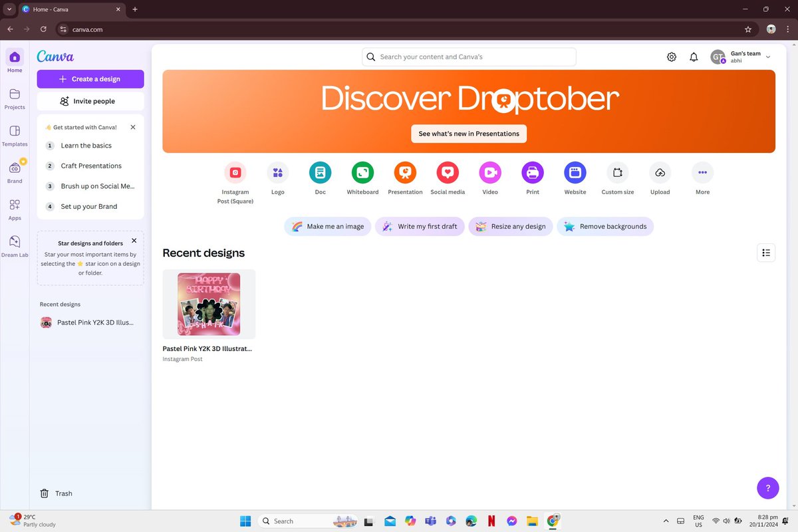
Task: Go back in the browser
Action: tap(10, 29)
